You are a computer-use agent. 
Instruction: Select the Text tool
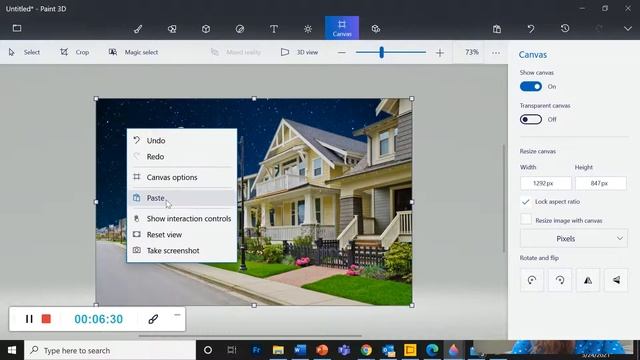[x=274, y=29]
